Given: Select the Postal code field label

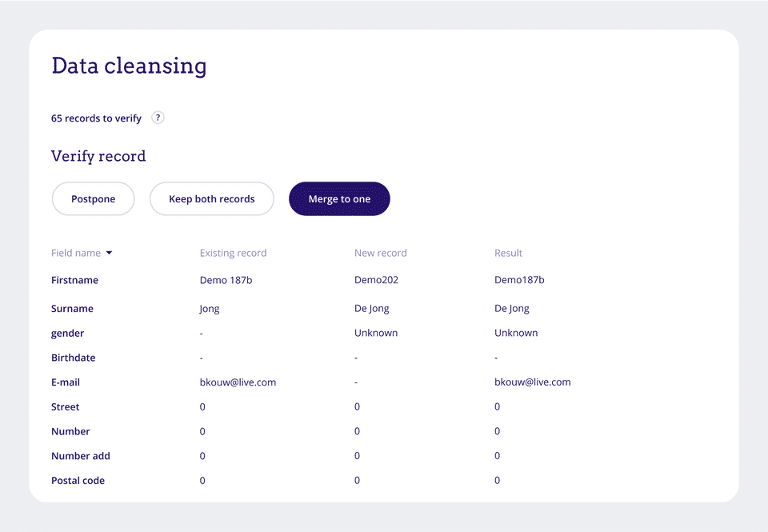Looking at the screenshot, I should pos(78,481).
